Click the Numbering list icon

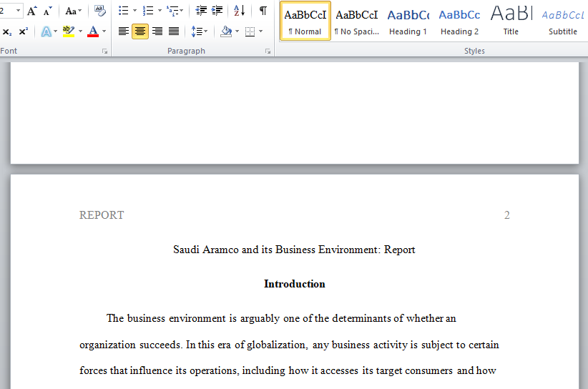pyautogui.click(x=148, y=11)
